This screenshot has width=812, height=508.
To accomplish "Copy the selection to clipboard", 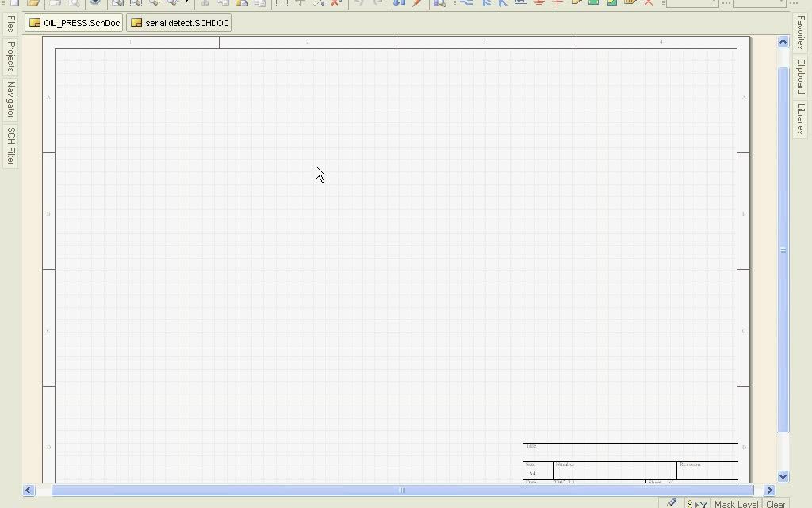I will tap(223, 4).
